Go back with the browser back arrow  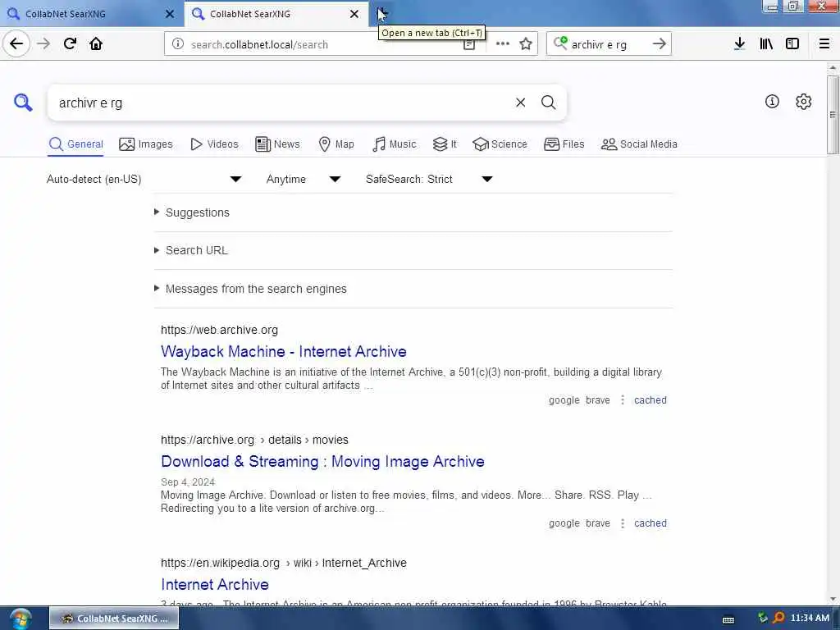16,43
